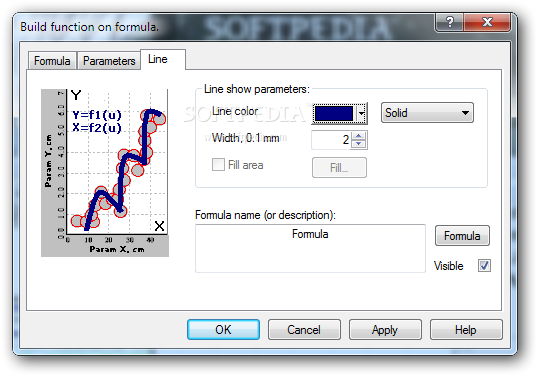Viewport: 538px width, 376px height.
Task: Open Help for this dialog
Action: tap(466, 330)
